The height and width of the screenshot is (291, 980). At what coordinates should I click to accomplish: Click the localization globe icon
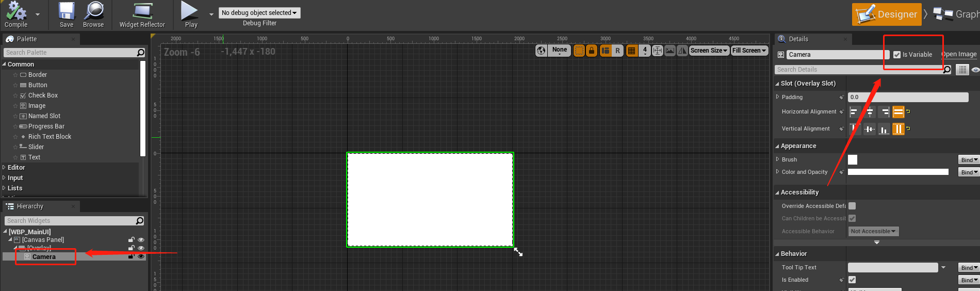pos(541,51)
